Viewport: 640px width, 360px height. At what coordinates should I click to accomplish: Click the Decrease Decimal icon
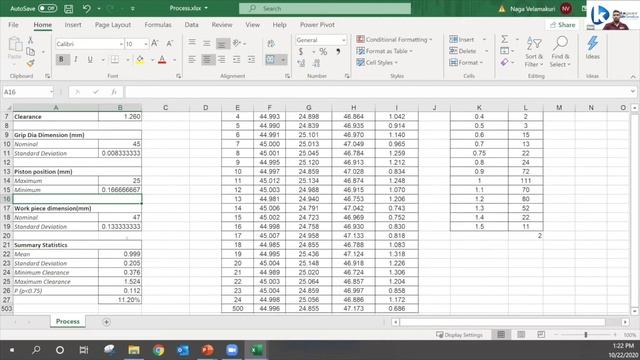tap(316, 63)
